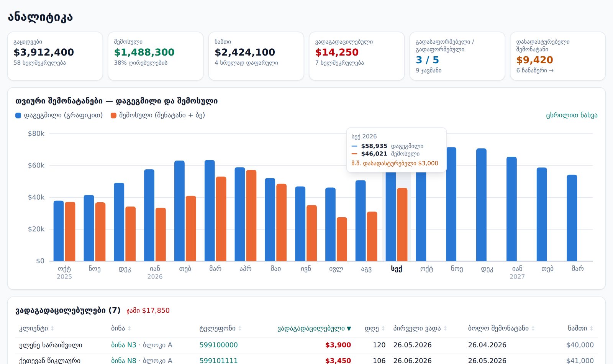Select the orange received bar for ივლ

click(342, 239)
